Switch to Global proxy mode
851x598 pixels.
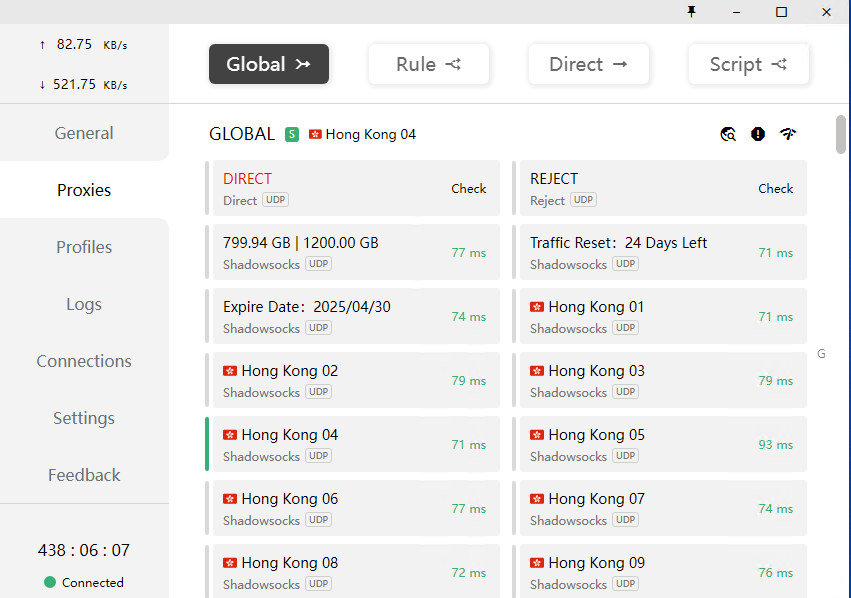click(x=268, y=64)
